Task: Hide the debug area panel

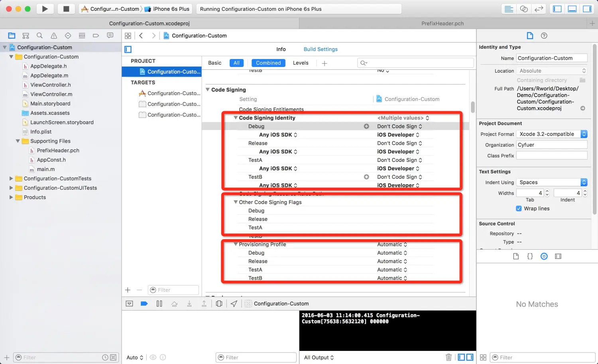Action: click(572, 9)
